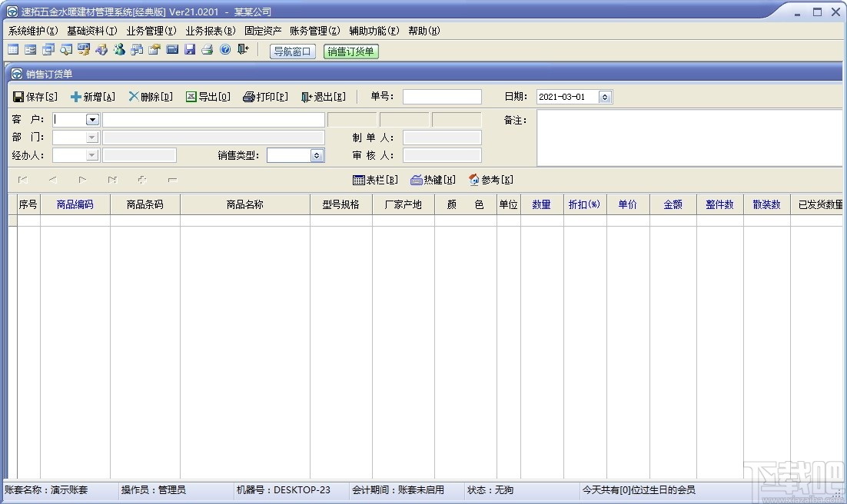Click the green users icon in main toolbar
Image resolution: width=847 pixels, height=504 pixels.
tap(119, 50)
